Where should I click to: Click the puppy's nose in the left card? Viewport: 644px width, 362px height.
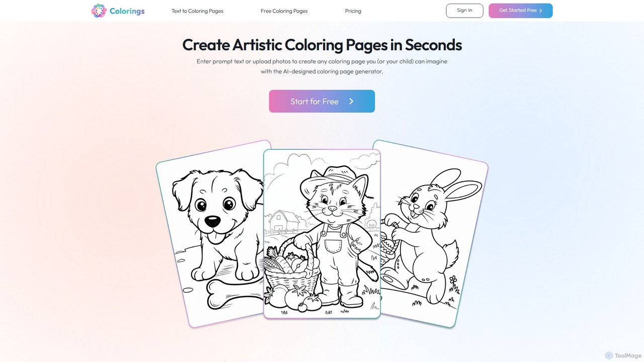click(212, 221)
